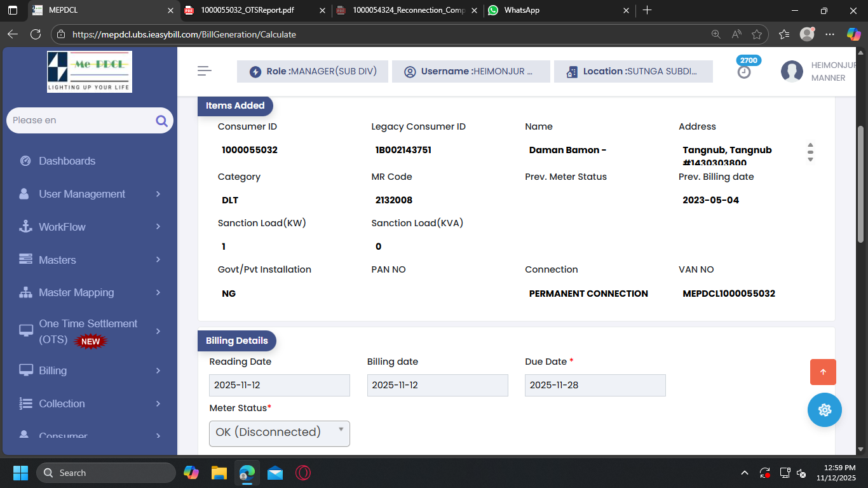Image resolution: width=868 pixels, height=488 pixels.
Task: Click the User Management person icon
Action: coord(24,194)
